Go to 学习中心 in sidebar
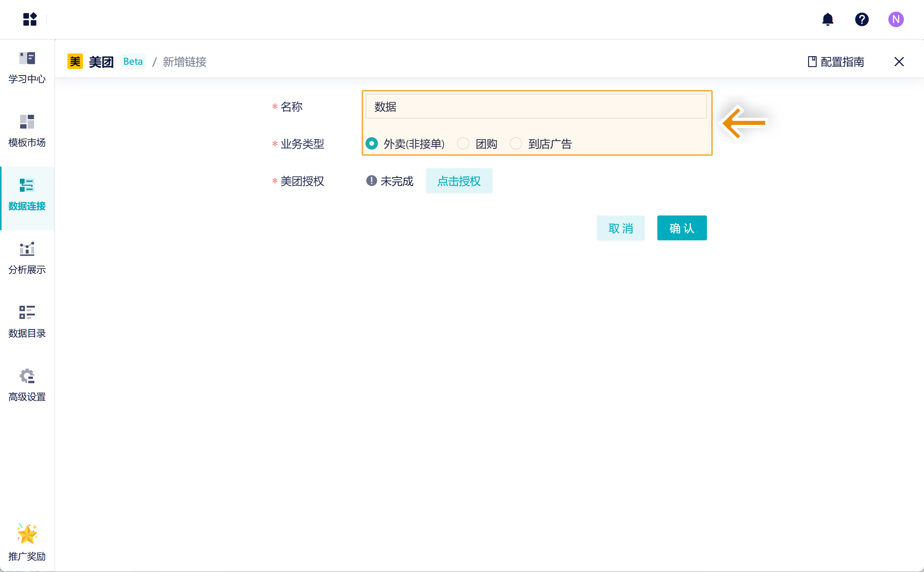 [x=27, y=67]
